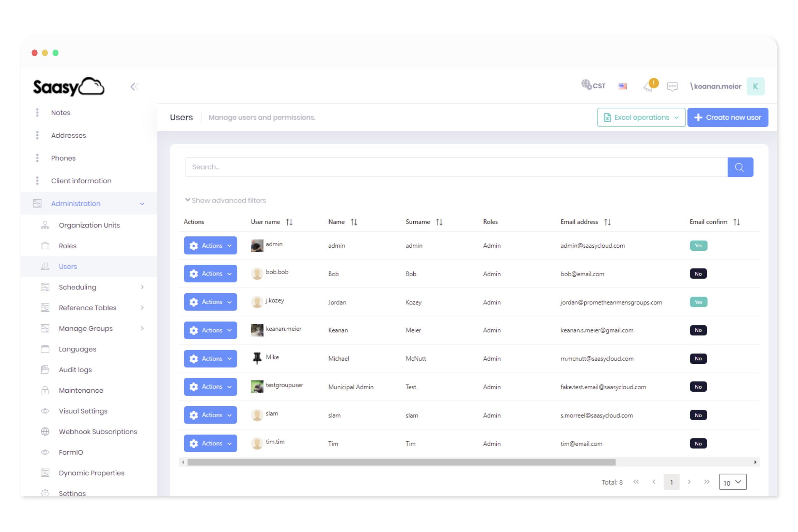
Task: Click the CST timezone globe icon
Action: (586, 84)
